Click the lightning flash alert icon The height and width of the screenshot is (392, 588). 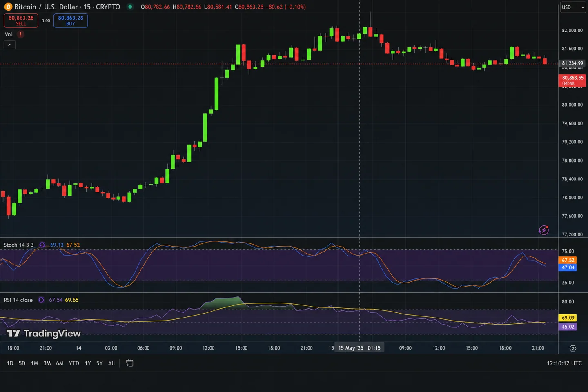click(x=543, y=230)
